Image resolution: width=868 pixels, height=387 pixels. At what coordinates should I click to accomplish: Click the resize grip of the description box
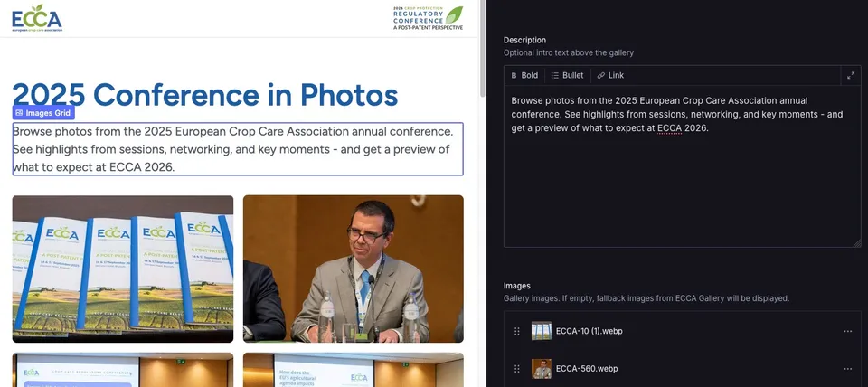pos(857,243)
